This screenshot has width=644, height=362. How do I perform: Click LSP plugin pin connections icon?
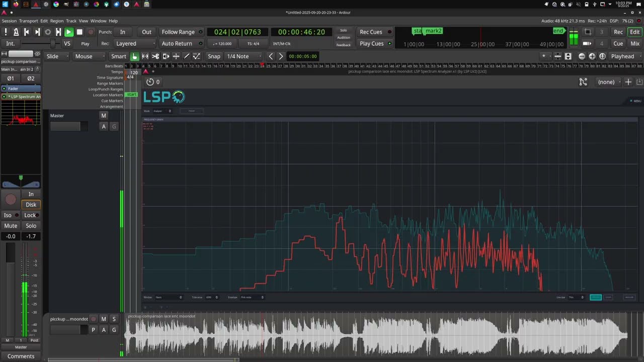pyautogui.click(x=583, y=82)
